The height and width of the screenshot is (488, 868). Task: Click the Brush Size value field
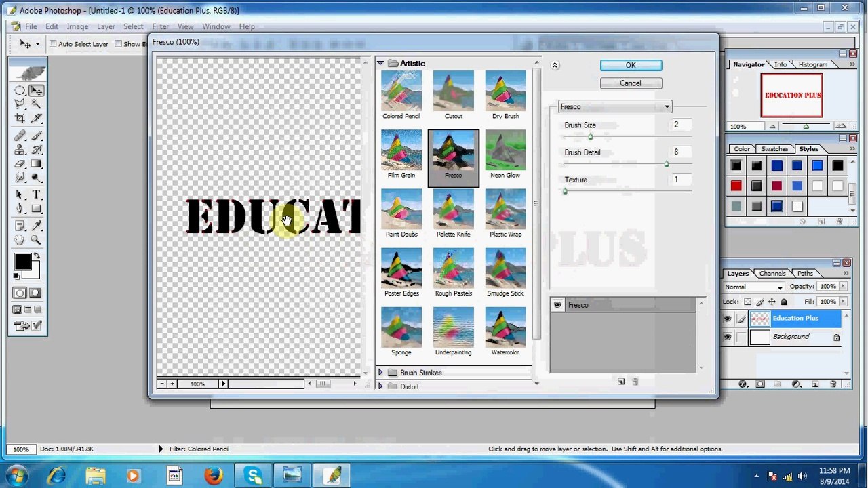tap(681, 125)
